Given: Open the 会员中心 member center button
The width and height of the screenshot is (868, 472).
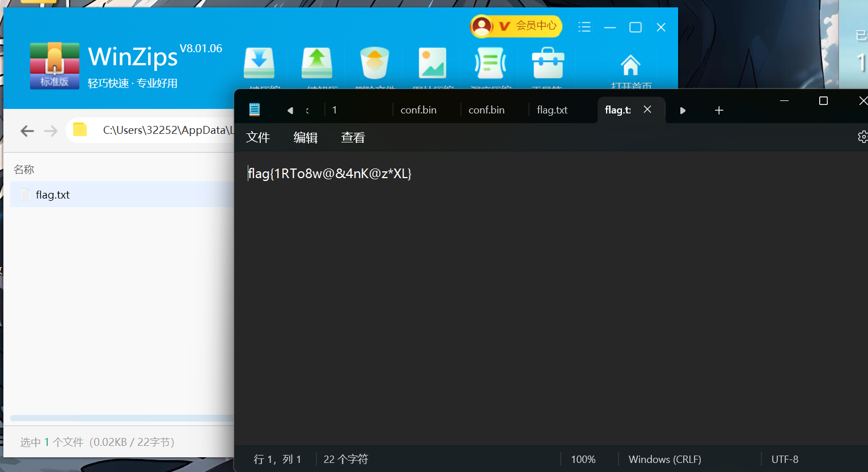Looking at the screenshot, I should (x=516, y=26).
